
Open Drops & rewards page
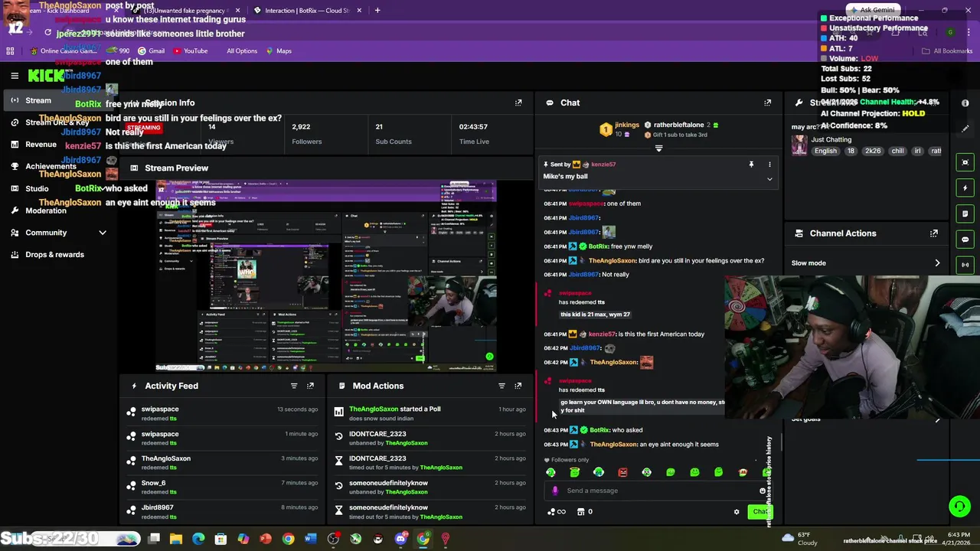click(54, 254)
